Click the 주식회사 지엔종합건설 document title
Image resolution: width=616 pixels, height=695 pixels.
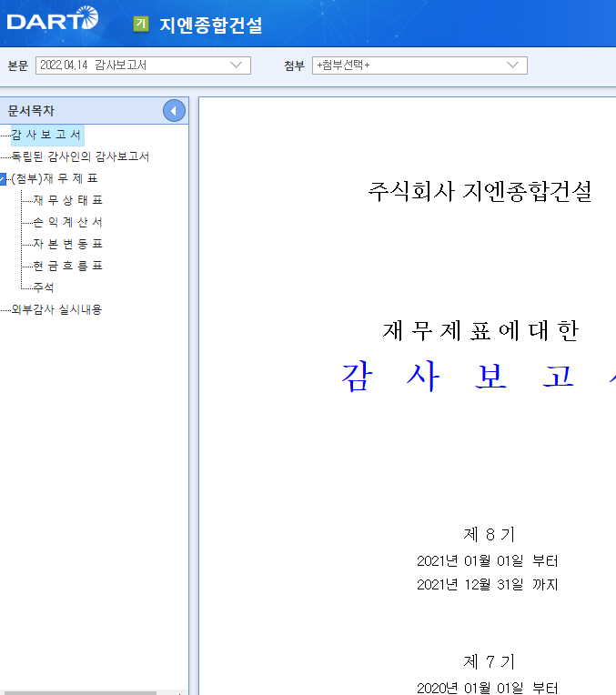click(480, 192)
